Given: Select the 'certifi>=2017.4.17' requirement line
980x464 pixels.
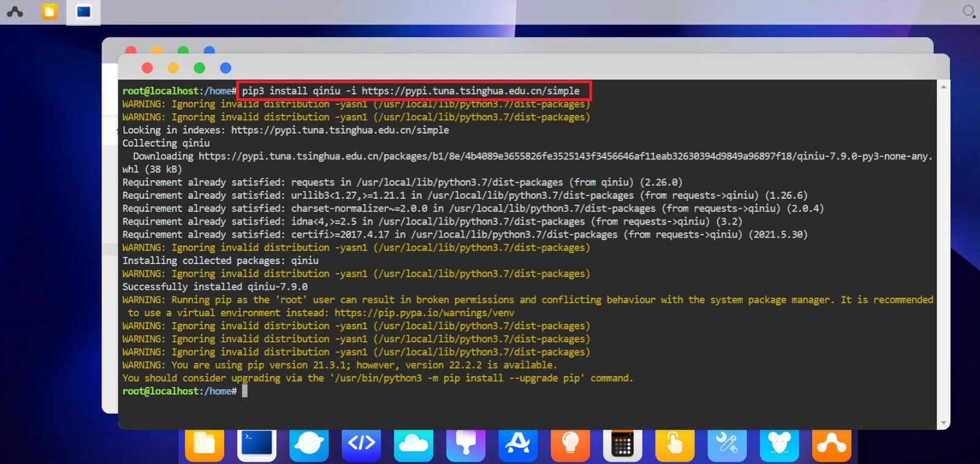Looking at the screenshot, I should (x=465, y=235).
